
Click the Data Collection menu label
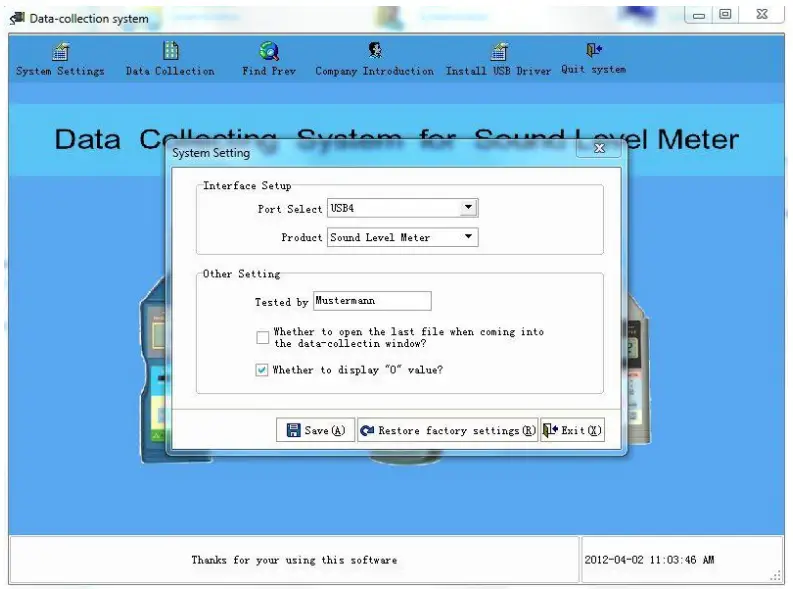click(170, 71)
